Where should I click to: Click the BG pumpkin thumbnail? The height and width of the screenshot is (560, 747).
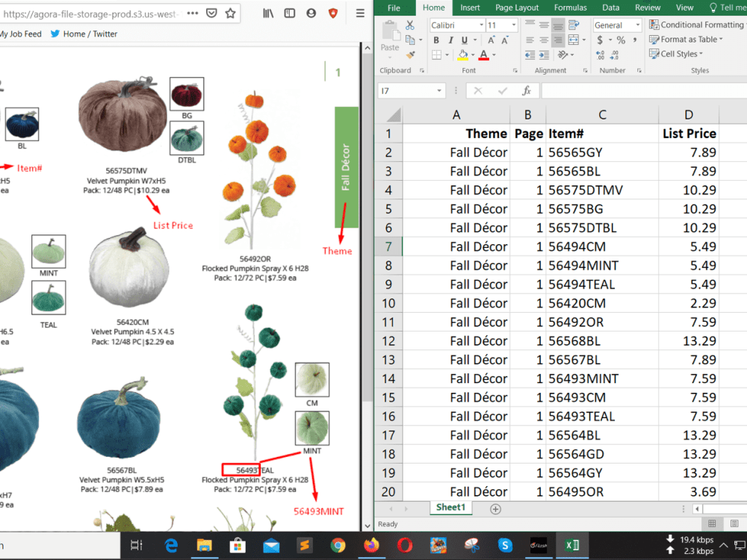(187, 94)
